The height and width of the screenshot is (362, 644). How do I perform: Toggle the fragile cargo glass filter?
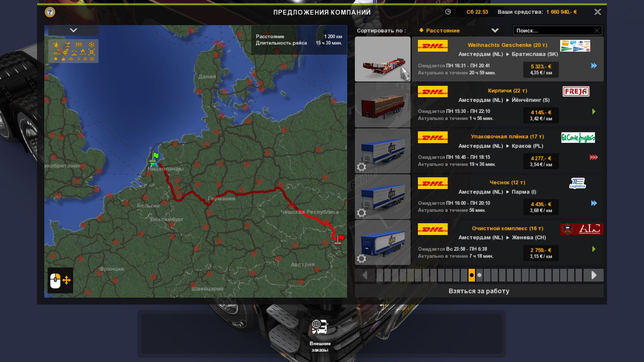tap(68, 45)
